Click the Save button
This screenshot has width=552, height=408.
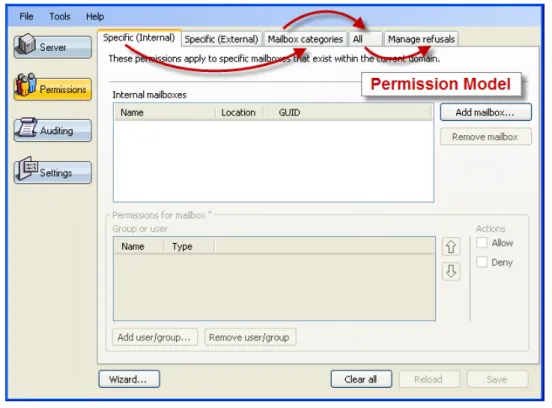tap(497, 379)
